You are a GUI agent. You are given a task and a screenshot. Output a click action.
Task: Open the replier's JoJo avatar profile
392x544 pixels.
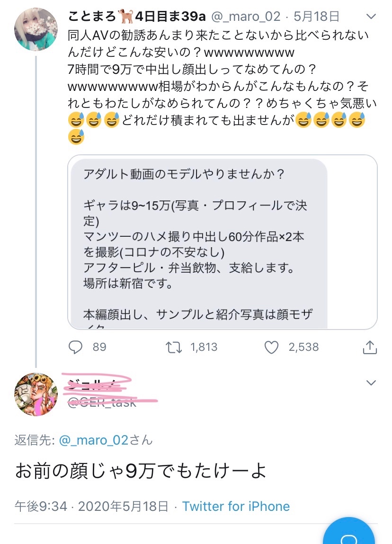(36, 394)
